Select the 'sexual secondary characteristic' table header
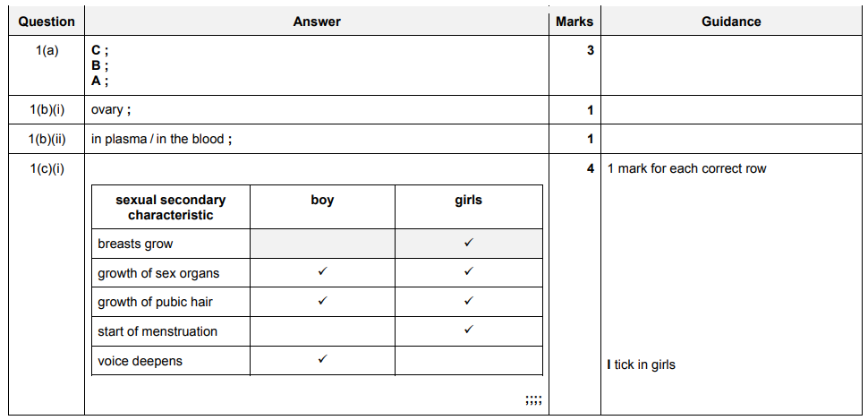The width and height of the screenshot is (868, 420). [171, 207]
